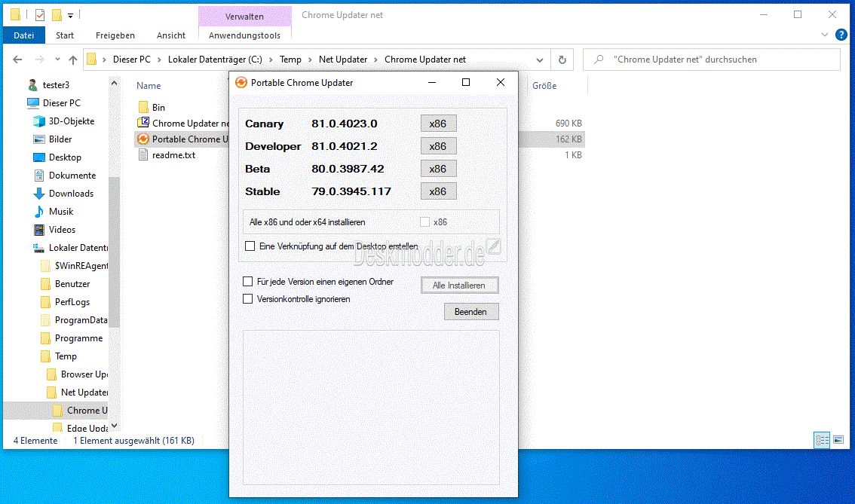Image resolution: width=855 pixels, height=504 pixels.
Task: Toggle the 'Versionkontrolle ignorieren' checkbox
Action: tap(247, 299)
